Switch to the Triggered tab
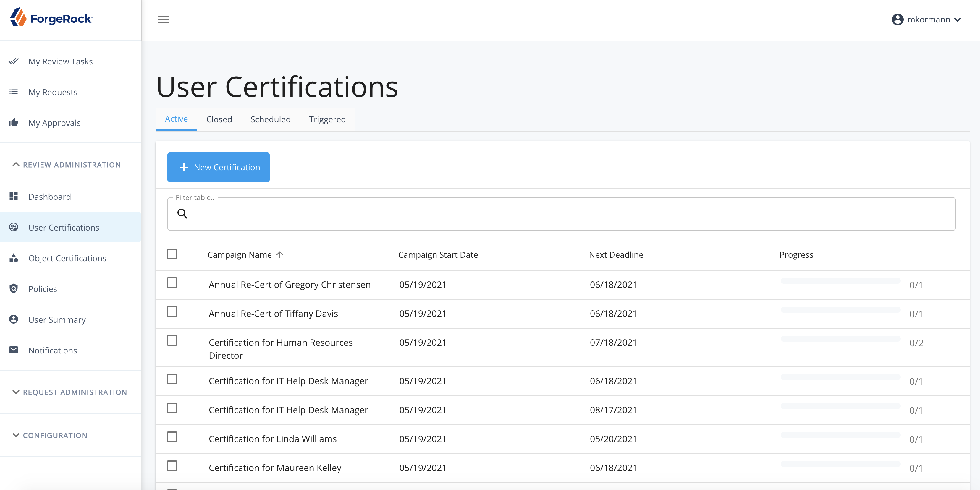Image resolution: width=980 pixels, height=490 pixels. 327,119
